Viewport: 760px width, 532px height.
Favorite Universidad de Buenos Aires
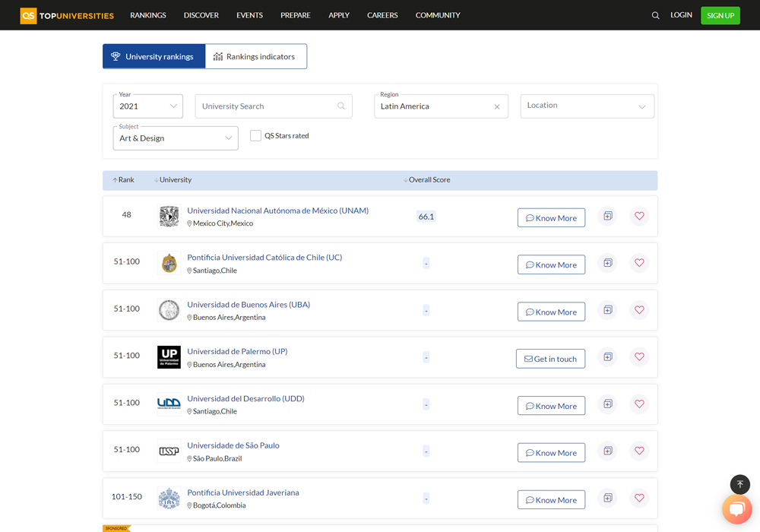(639, 310)
